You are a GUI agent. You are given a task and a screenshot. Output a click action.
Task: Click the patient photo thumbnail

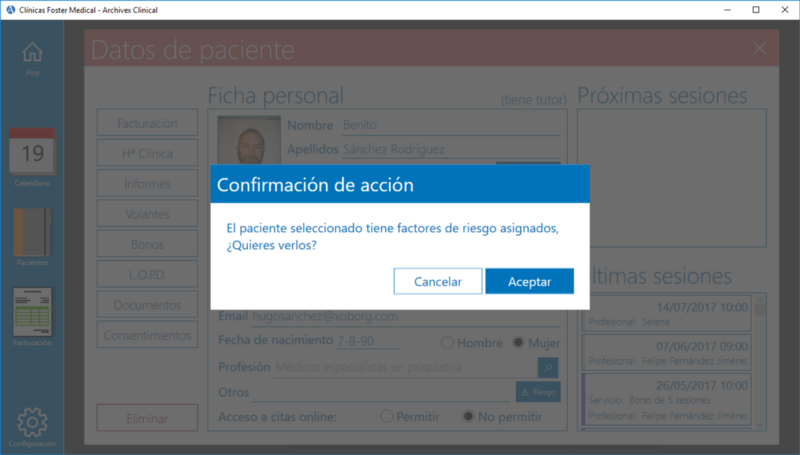[x=249, y=142]
